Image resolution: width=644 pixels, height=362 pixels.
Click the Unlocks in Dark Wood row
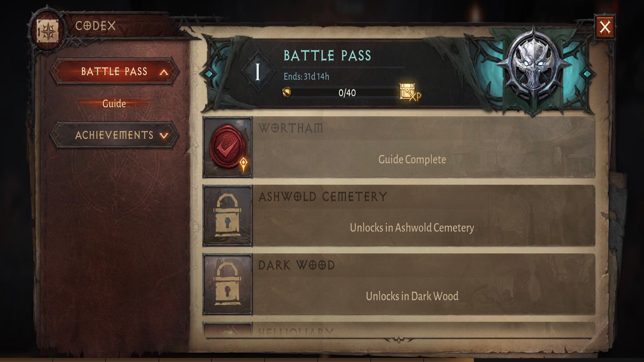click(x=398, y=284)
